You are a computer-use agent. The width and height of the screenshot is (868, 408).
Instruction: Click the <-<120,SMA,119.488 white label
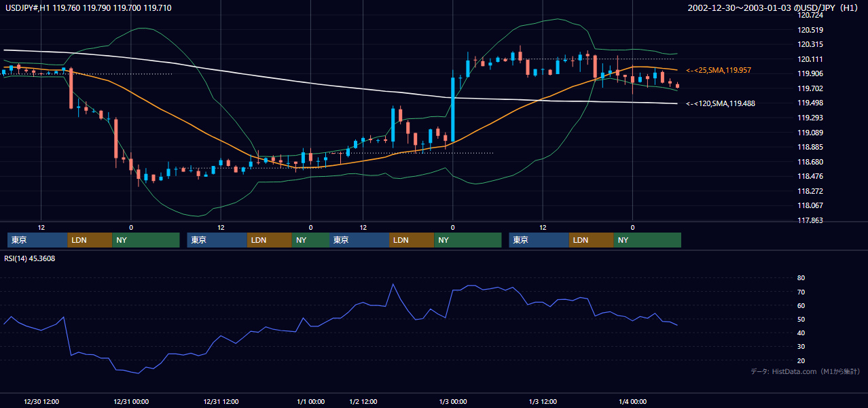click(721, 103)
